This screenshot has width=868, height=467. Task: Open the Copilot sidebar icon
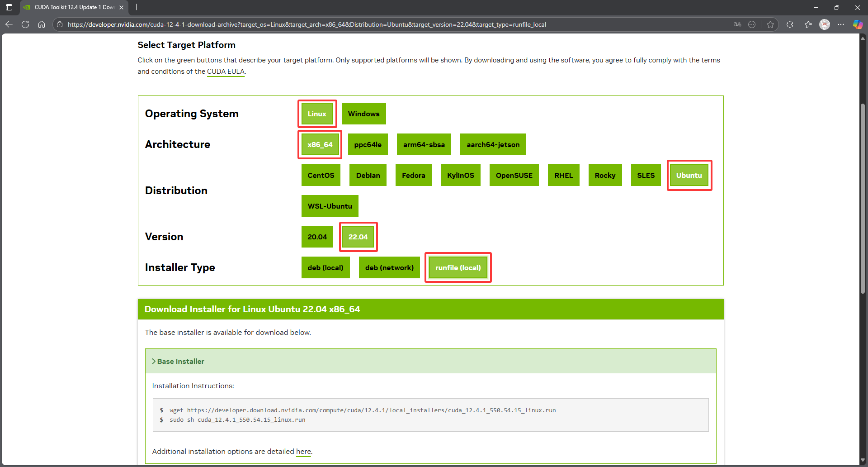[x=858, y=24]
